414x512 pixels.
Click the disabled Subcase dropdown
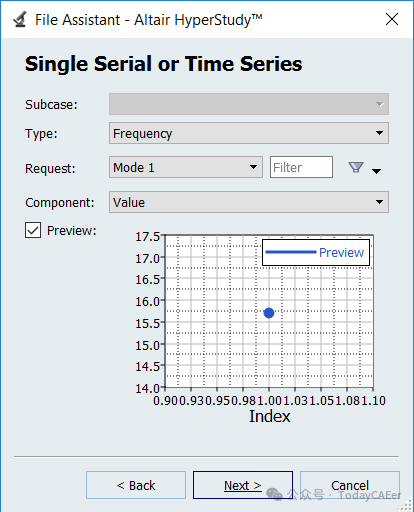pos(249,104)
